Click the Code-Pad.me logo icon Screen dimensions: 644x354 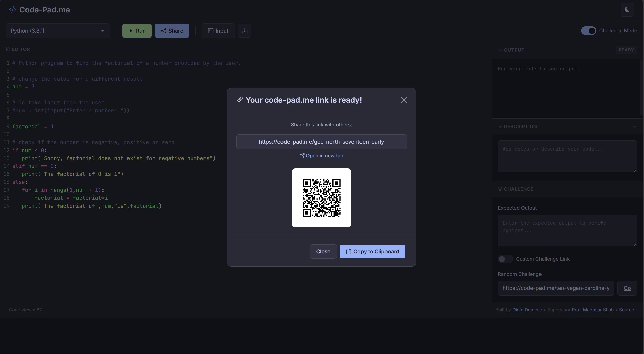coord(12,10)
